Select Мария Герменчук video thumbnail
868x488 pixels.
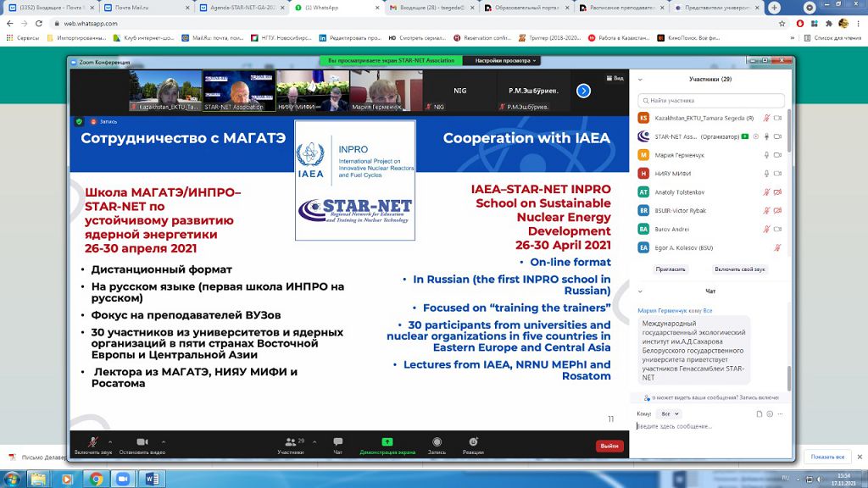(x=387, y=91)
